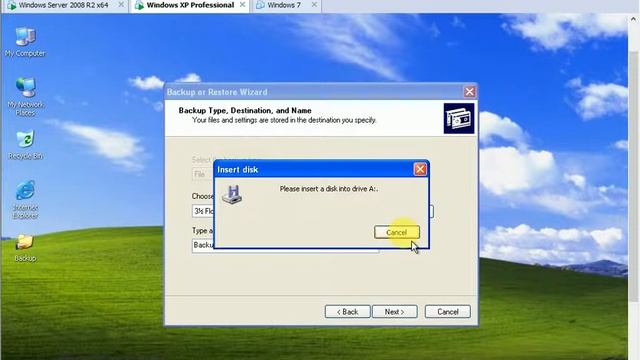Close the Backup or Restore Wizard window
This screenshot has width=640, height=360.
coord(469,92)
